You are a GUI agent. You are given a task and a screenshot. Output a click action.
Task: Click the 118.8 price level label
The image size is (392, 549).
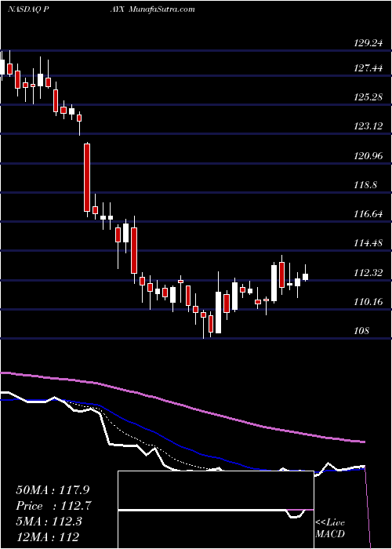[365, 184]
